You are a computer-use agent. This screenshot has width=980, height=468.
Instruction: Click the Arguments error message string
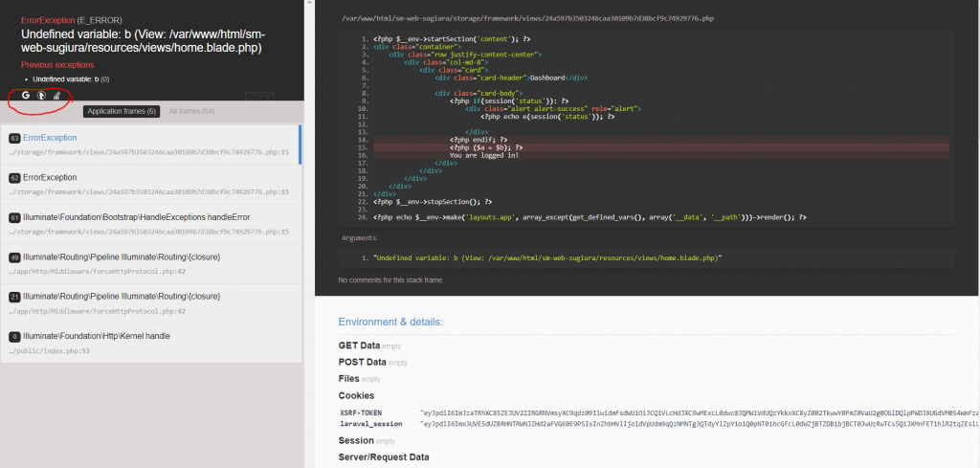[x=547, y=258]
